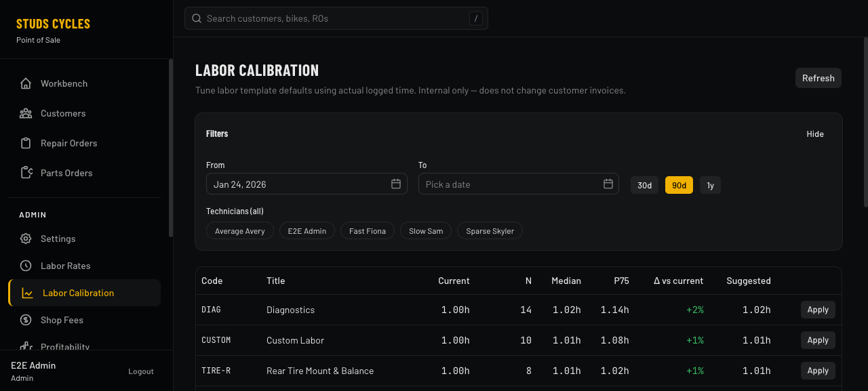Hide the Filters panel
The width and height of the screenshot is (868, 391).
tap(815, 134)
